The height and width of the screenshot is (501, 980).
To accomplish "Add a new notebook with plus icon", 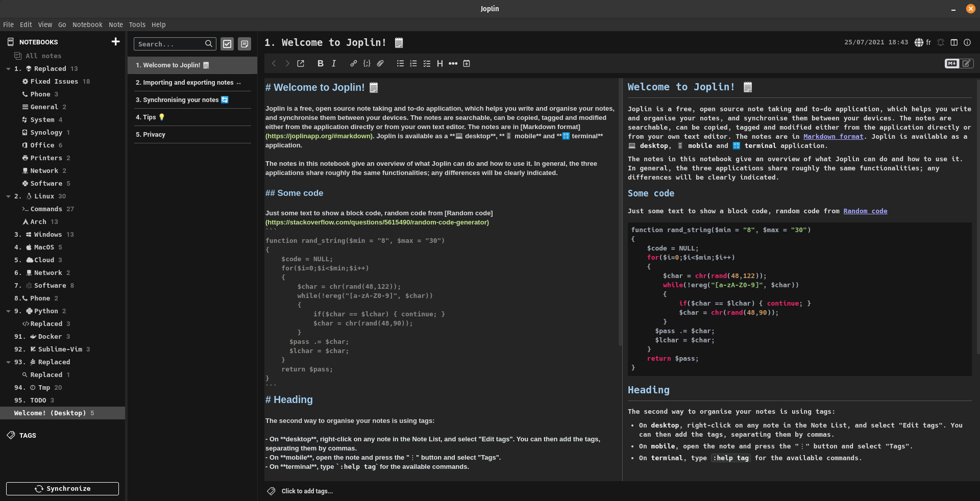I will pyautogui.click(x=115, y=42).
